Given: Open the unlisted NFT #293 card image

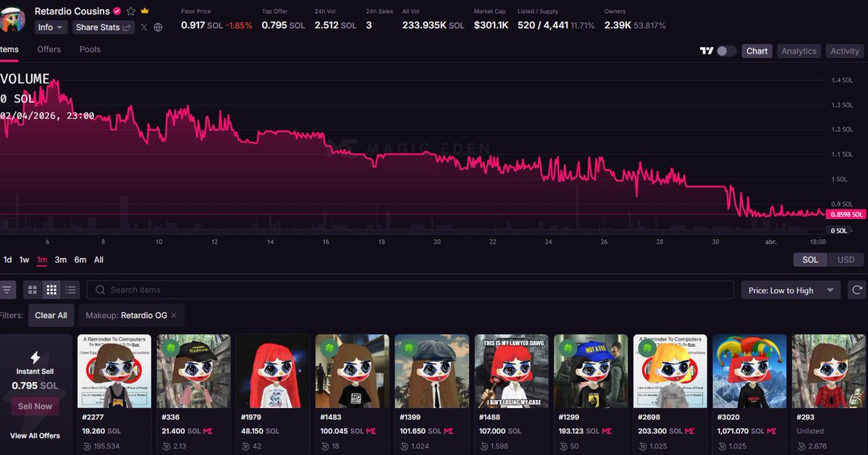Looking at the screenshot, I should pos(829,371).
